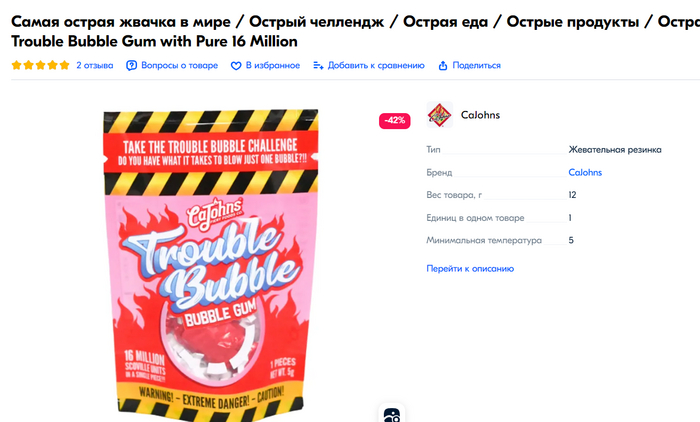Click the image search icon below the photo
This screenshot has height=422, width=700.
click(x=392, y=414)
